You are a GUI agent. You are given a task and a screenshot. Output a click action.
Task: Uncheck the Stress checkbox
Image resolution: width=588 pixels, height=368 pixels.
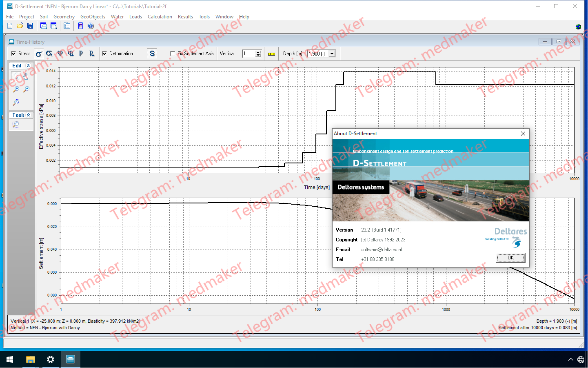14,54
